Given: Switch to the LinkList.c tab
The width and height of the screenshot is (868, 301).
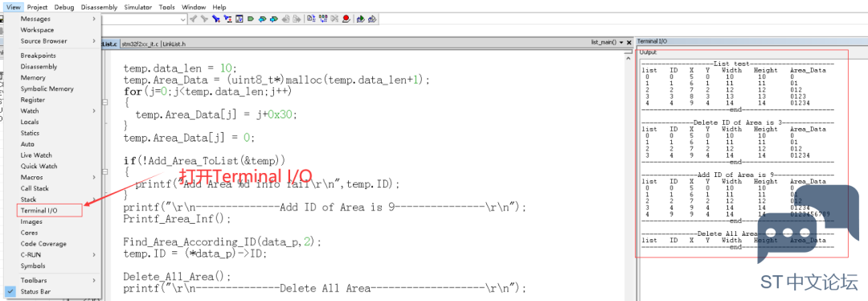Looking at the screenshot, I should 110,43.
